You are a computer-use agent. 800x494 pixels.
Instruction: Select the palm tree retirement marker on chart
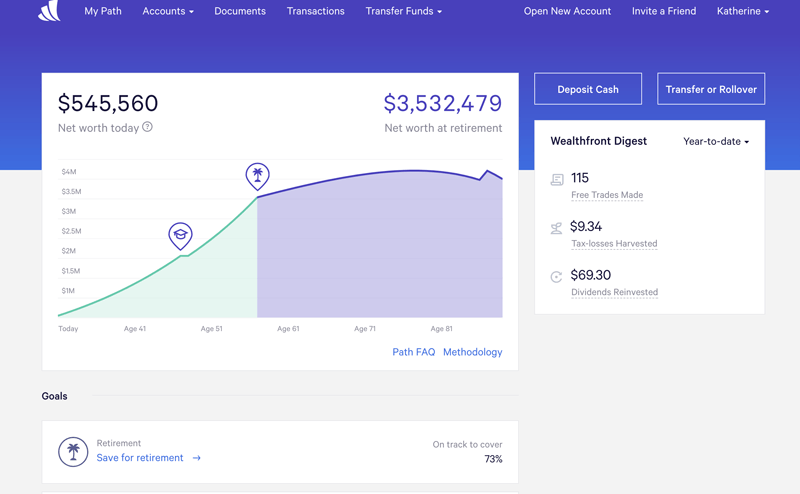(x=258, y=176)
